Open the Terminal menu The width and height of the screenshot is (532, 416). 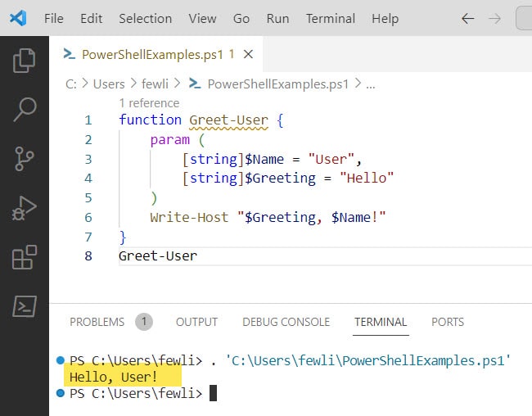(331, 19)
